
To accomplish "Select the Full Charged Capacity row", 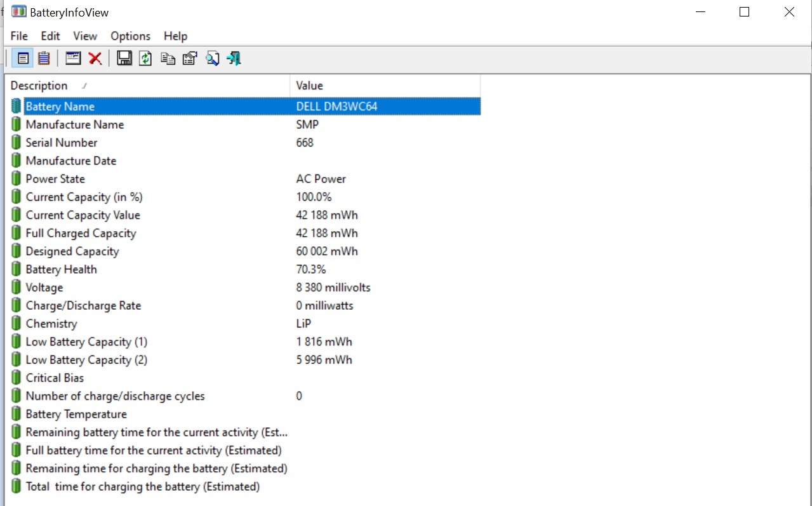I will (x=81, y=234).
